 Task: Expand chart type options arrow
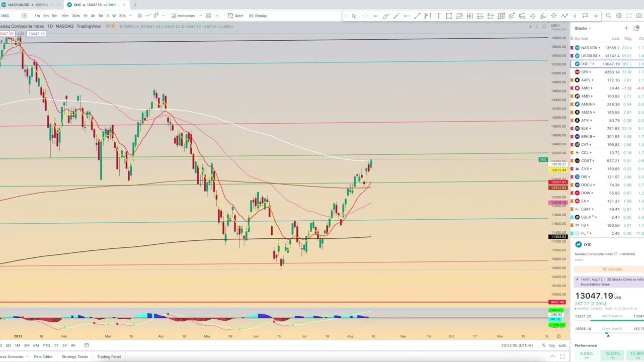[x=164, y=16]
